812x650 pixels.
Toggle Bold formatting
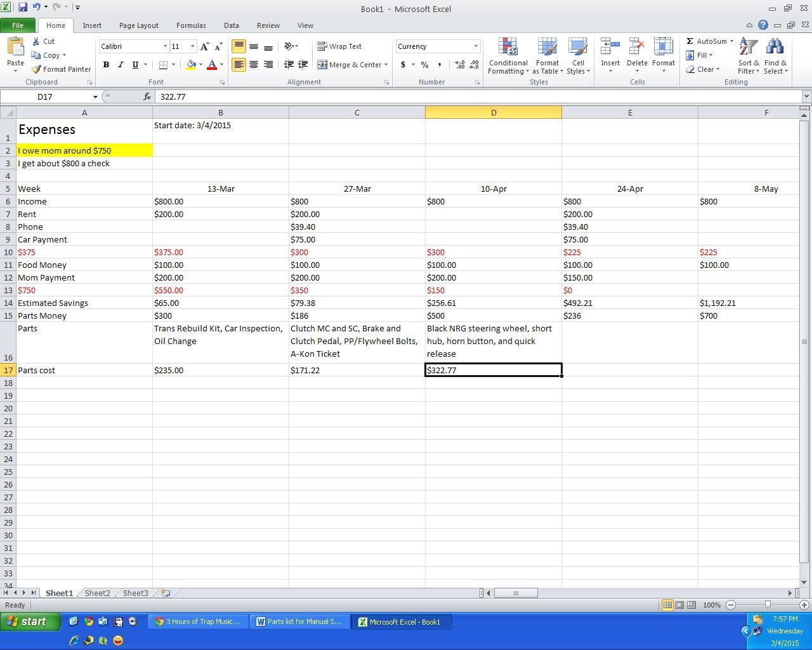pyautogui.click(x=106, y=65)
